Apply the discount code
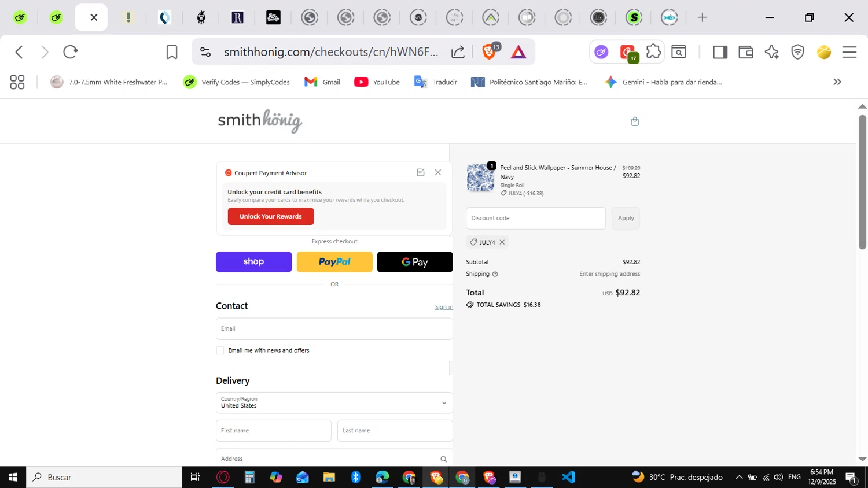This screenshot has height=488, width=868. coord(626,218)
